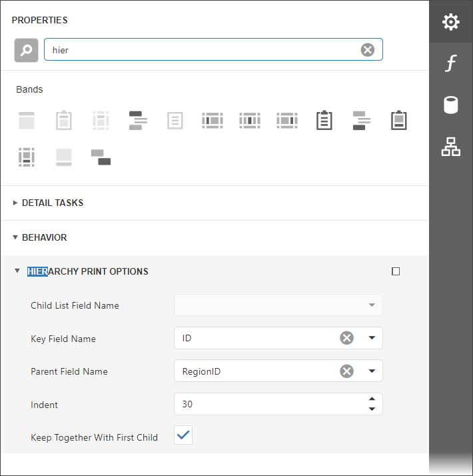The width and height of the screenshot is (473, 476).
Task: Clear the ID key field value
Action: 346,338
